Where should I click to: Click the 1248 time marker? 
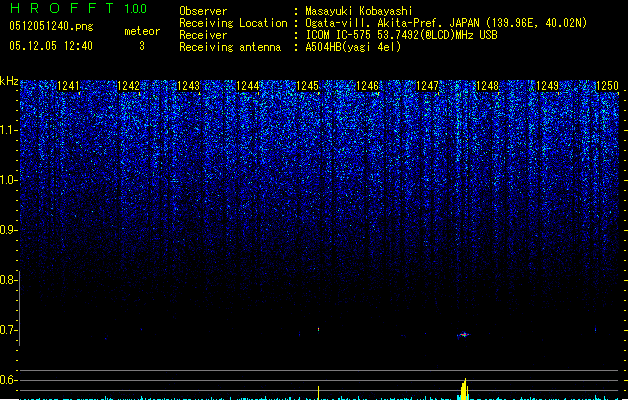487,85
